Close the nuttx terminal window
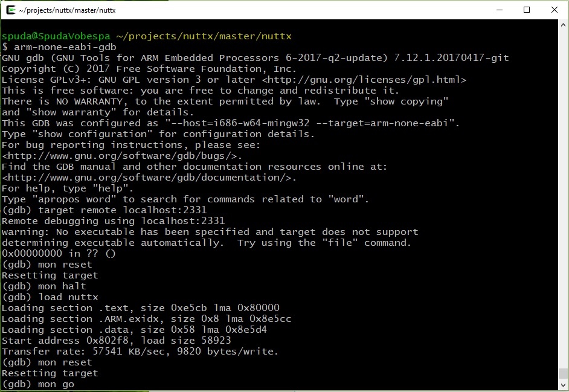569x392 pixels. click(x=554, y=10)
